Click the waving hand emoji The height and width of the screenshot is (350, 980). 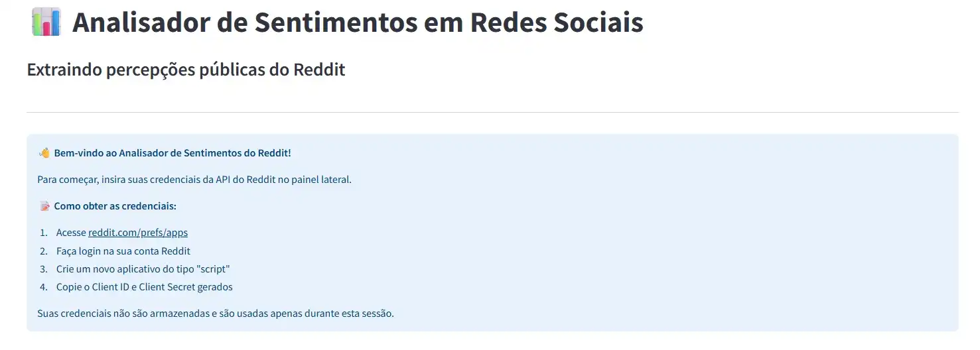(x=44, y=153)
